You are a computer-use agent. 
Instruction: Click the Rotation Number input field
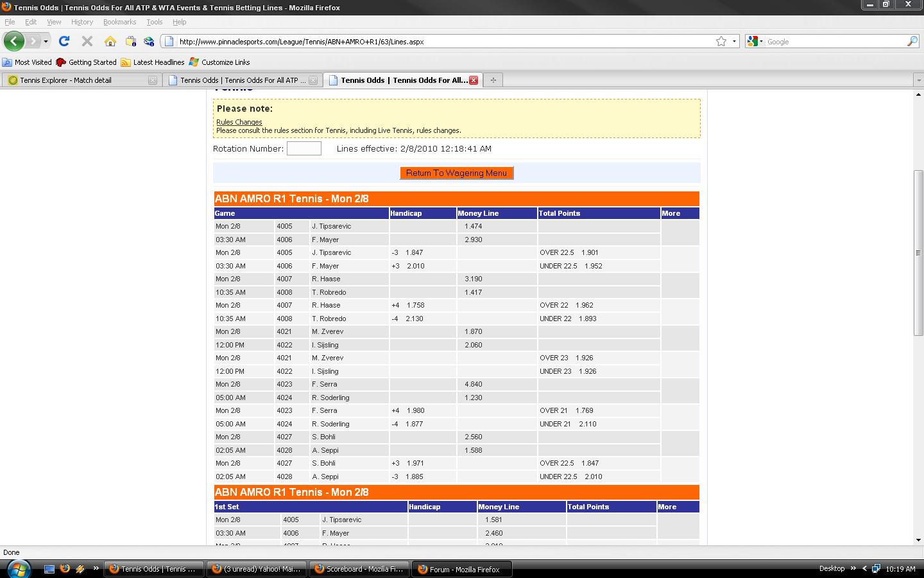[x=304, y=148]
